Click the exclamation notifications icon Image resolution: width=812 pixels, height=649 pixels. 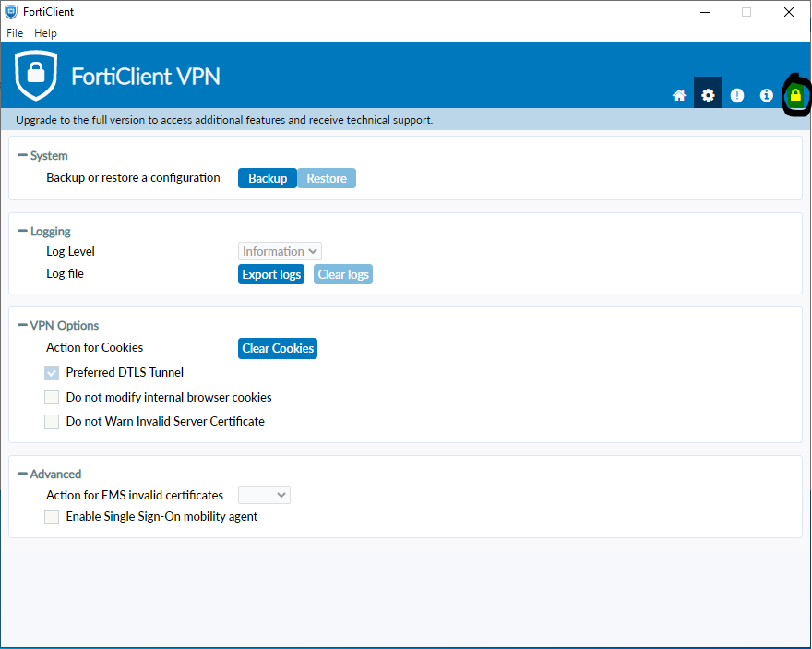(737, 95)
